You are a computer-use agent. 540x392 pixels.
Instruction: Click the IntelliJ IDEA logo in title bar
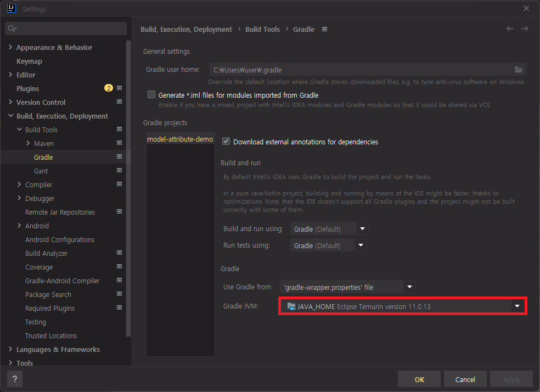[12, 8]
